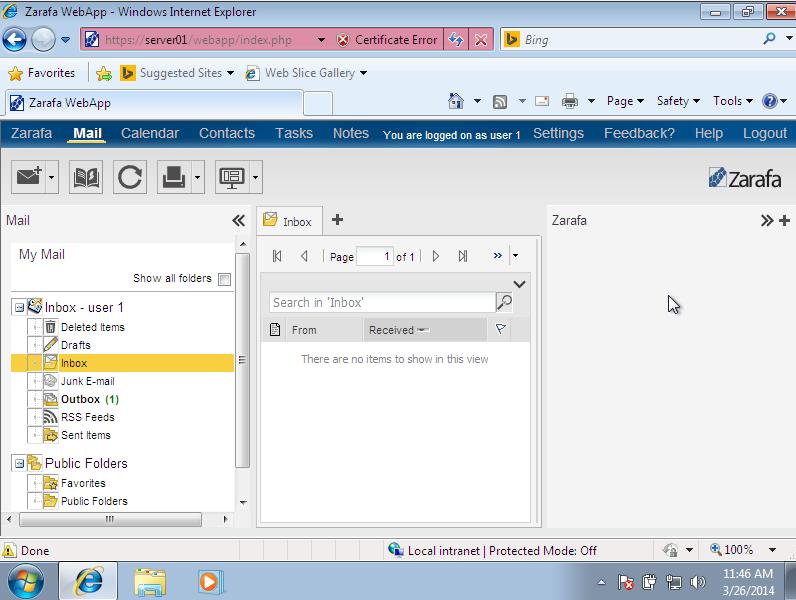Open the IE Tools menu
Screen dimensions: 796x600
(733, 101)
